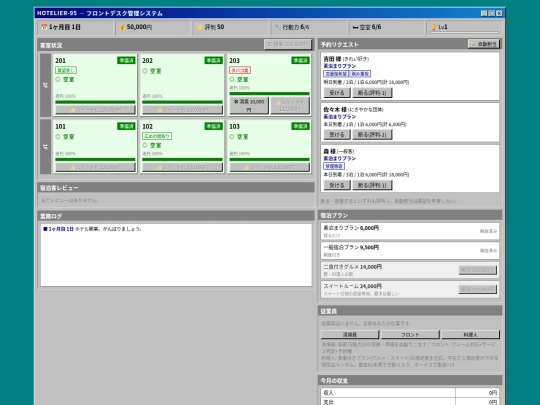This screenshot has width=540, height=405.
Task: Click the 業務ログ log text area
Action: point(176,255)
